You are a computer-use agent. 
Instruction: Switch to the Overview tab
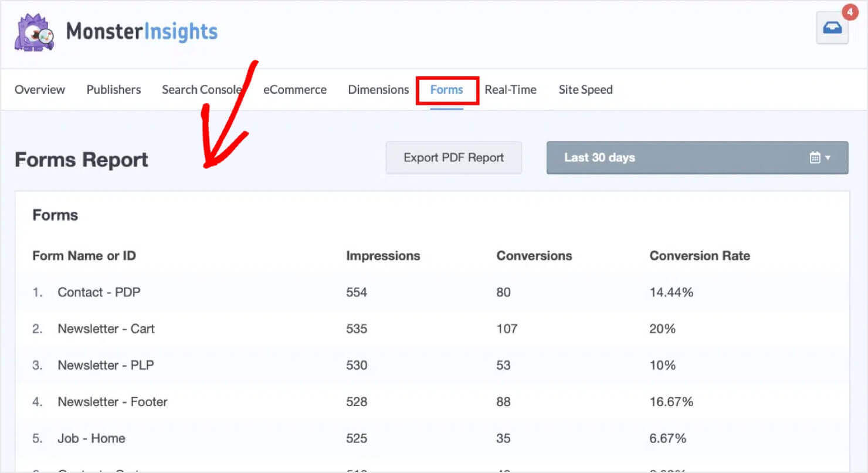point(39,89)
